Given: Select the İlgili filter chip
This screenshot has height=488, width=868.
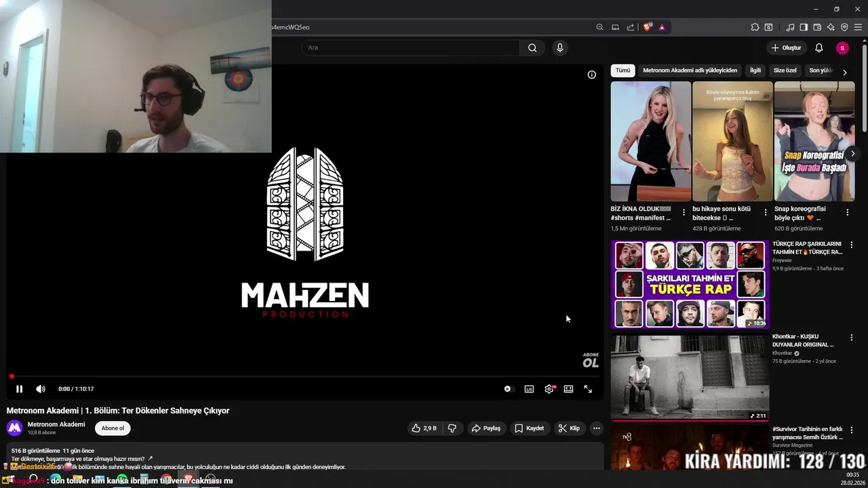Looking at the screenshot, I should (755, 70).
